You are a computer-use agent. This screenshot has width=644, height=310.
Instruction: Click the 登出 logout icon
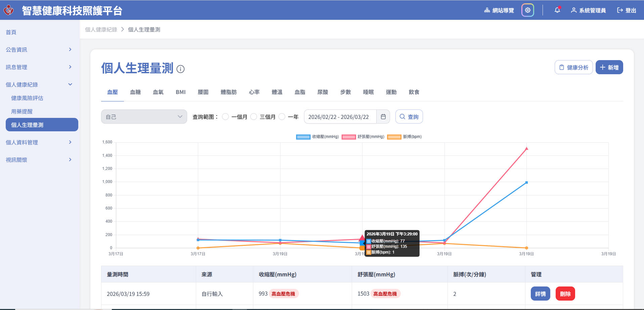pyautogui.click(x=620, y=10)
